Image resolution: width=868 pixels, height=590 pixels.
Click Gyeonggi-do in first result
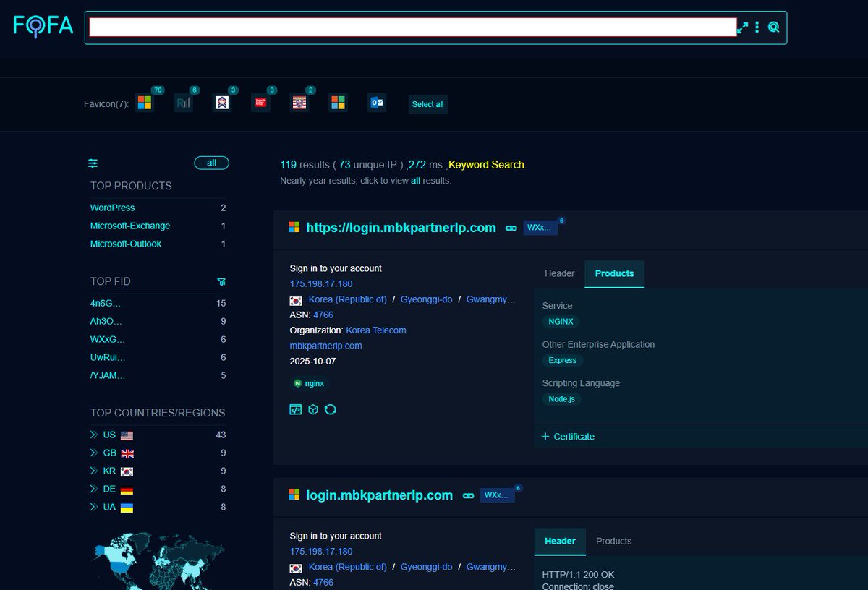point(427,299)
